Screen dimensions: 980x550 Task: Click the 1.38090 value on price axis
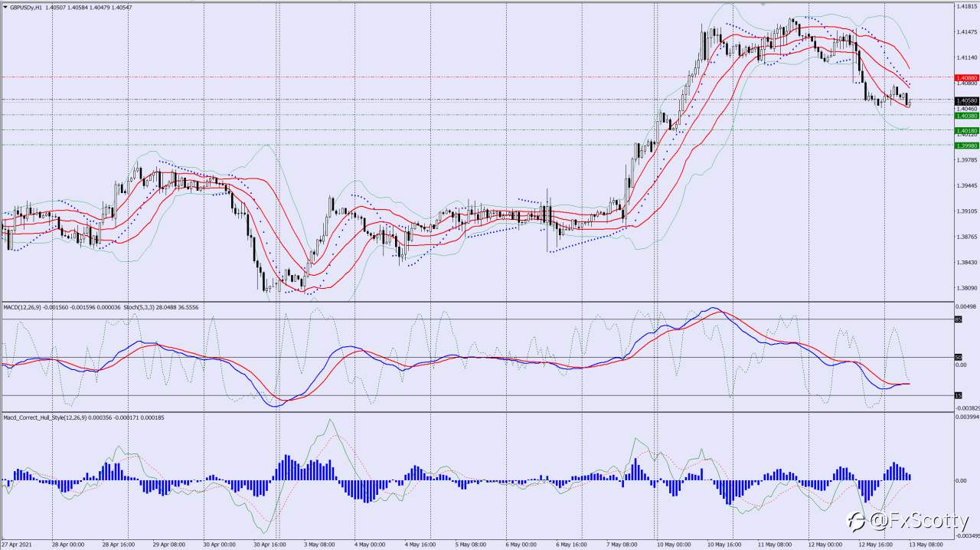(965, 288)
